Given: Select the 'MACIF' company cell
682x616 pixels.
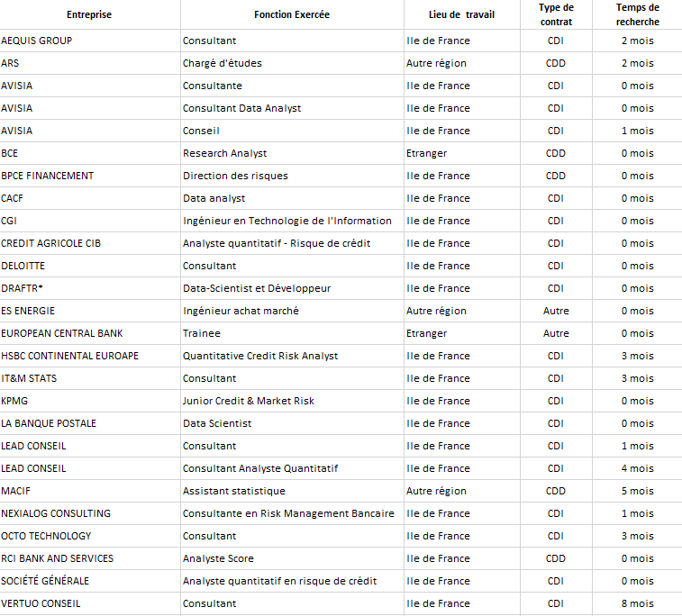Looking at the screenshot, I should tap(90, 491).
